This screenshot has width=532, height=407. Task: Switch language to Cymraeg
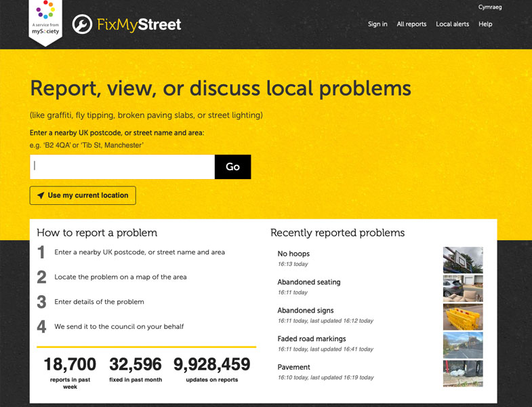[490, 7]
